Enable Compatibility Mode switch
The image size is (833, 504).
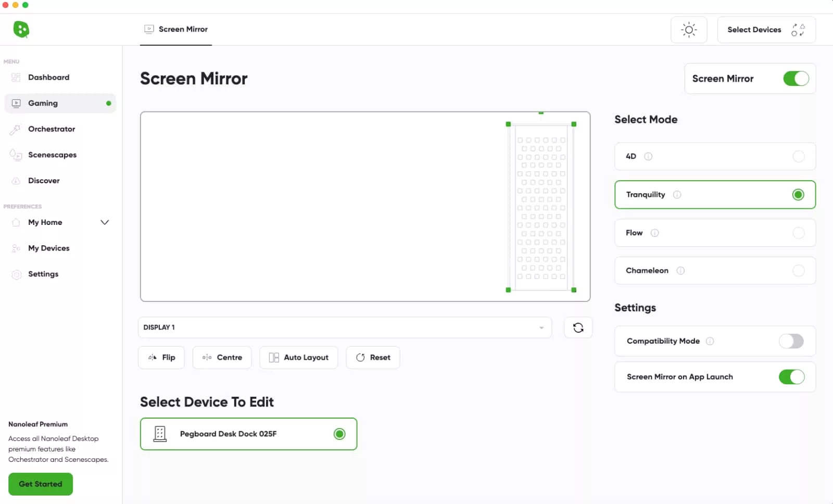791,341
